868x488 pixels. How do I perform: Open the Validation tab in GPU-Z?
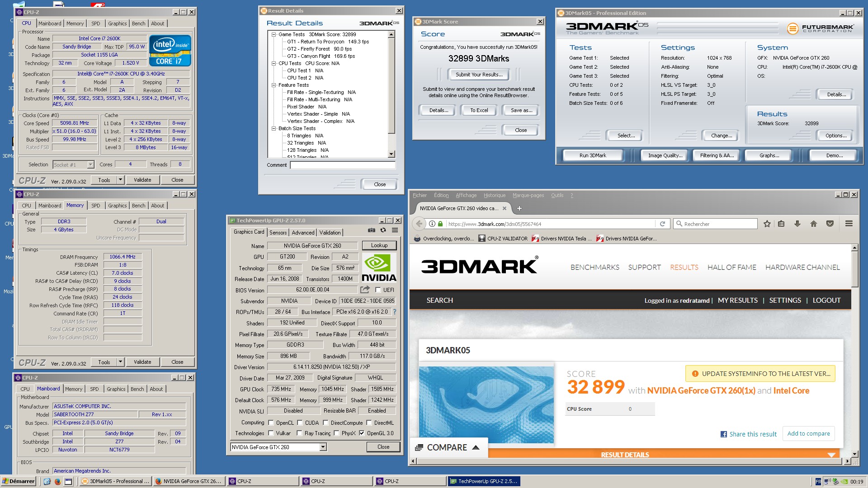point(330,232)
